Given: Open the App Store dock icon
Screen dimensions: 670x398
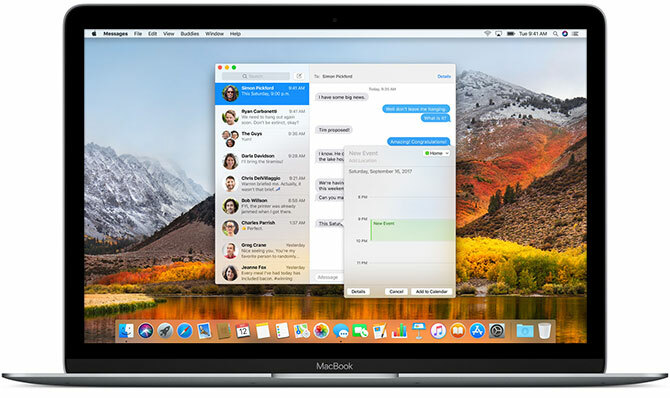Looking at the screenshot, I should point(477,331).
